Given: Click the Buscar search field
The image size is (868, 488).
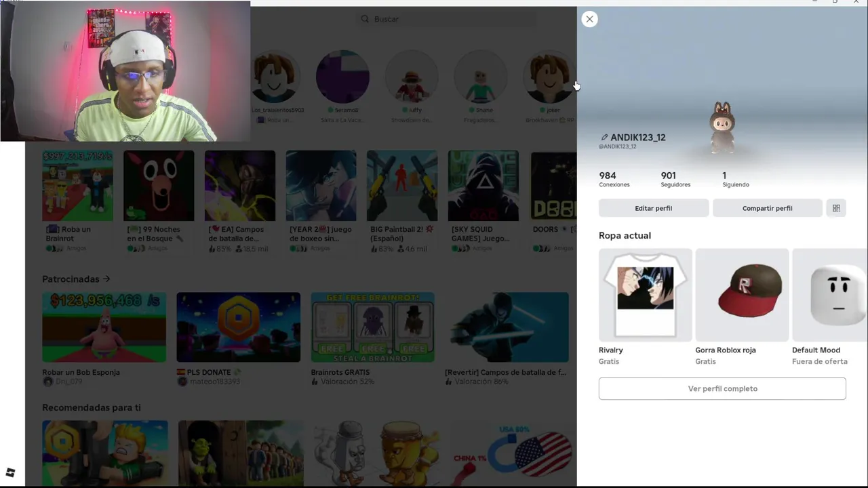Looking at the screenshot, I should point(448,19).
